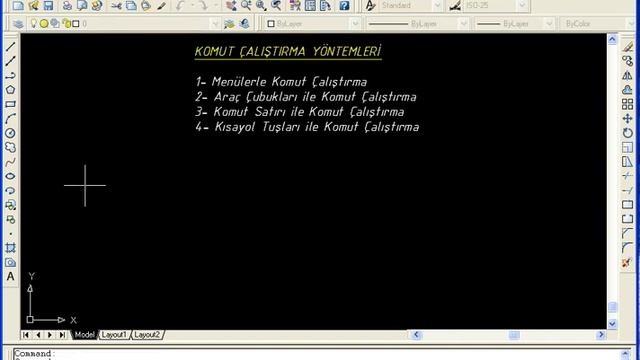
Task: Select the Fillet tool
Action: (x=627, y=248)
